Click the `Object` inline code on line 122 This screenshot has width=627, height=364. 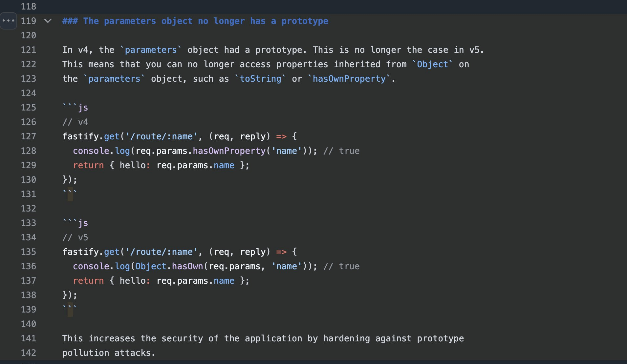[x=432, y=64]
